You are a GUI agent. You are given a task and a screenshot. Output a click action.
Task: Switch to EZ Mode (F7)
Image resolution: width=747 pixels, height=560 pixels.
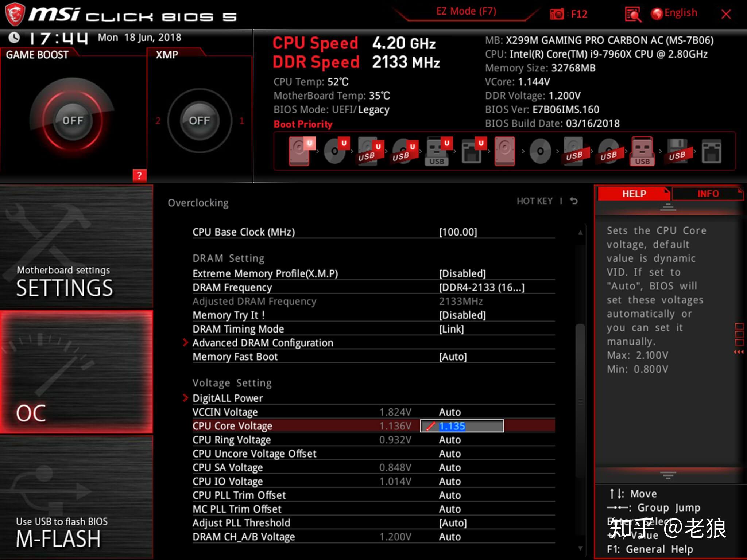(466, 11)
